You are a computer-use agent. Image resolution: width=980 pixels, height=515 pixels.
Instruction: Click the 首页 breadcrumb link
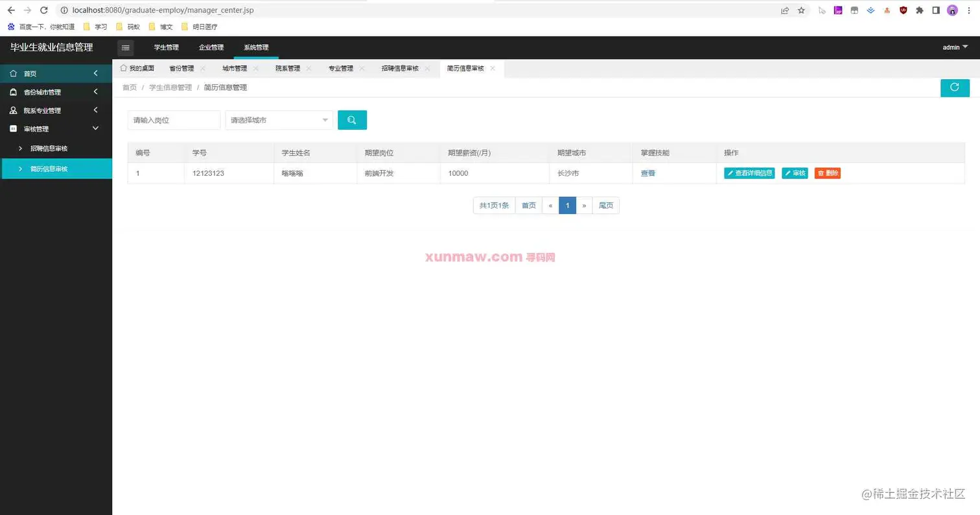point(130,88)
